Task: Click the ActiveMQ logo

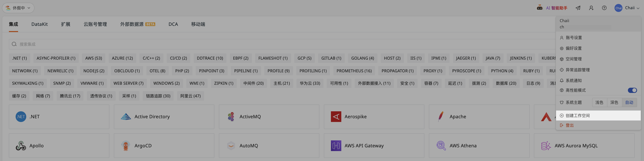Action: coord(231,117)
